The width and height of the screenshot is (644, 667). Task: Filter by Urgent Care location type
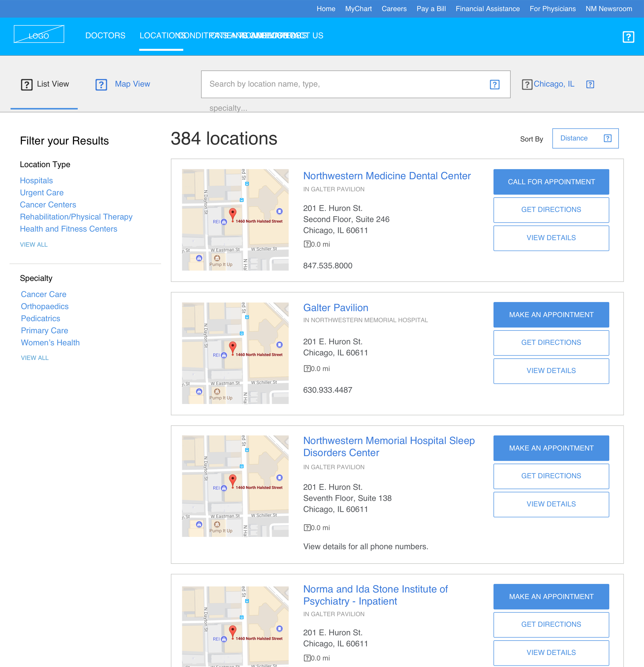[x=42, y=193]
